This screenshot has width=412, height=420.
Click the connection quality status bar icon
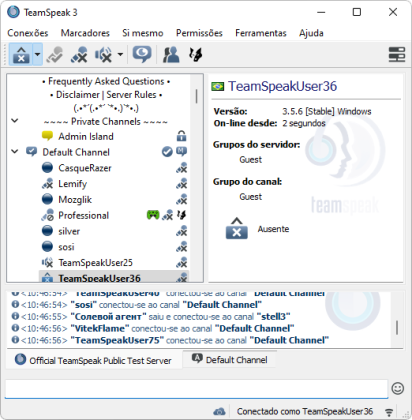[388, 412]
